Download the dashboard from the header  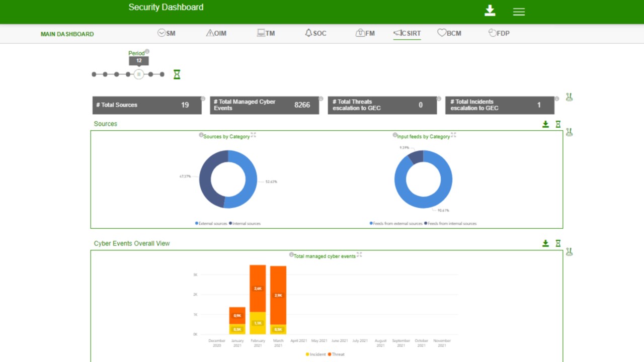[x=490, y=11]
